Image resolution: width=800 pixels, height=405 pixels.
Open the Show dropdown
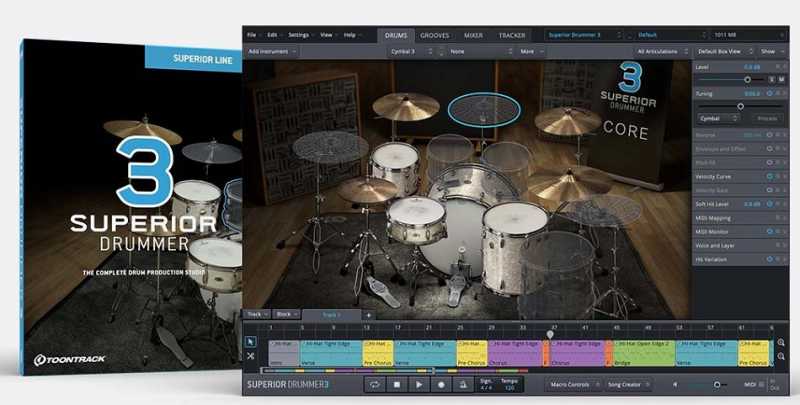[x=772, y=52]
